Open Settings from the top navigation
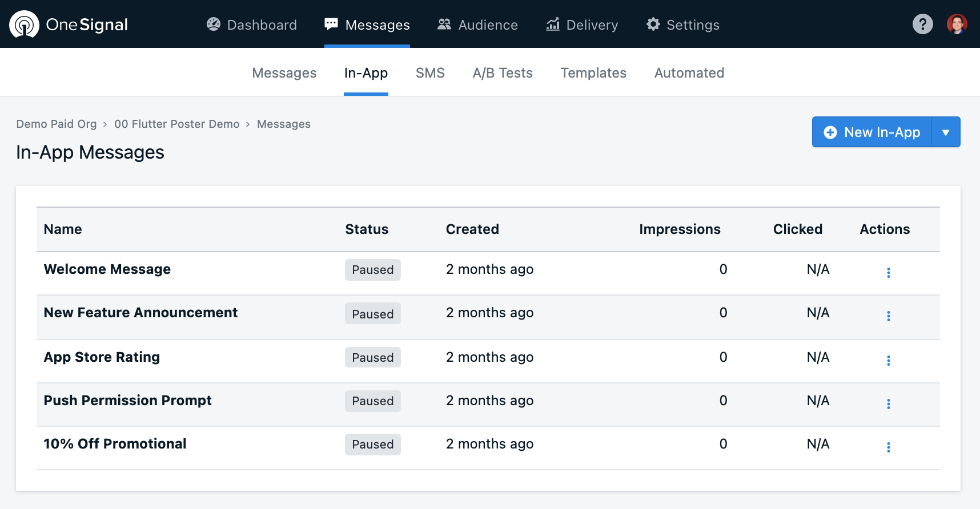 (683, 25)
